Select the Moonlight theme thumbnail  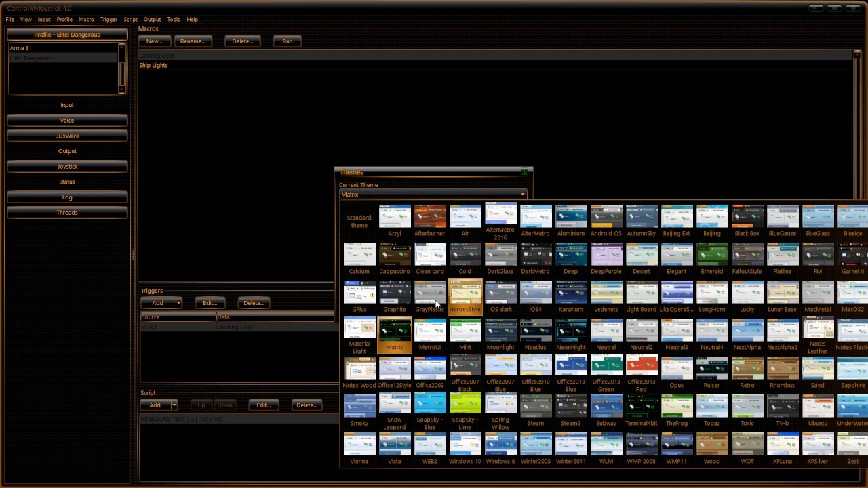point(500,335)
